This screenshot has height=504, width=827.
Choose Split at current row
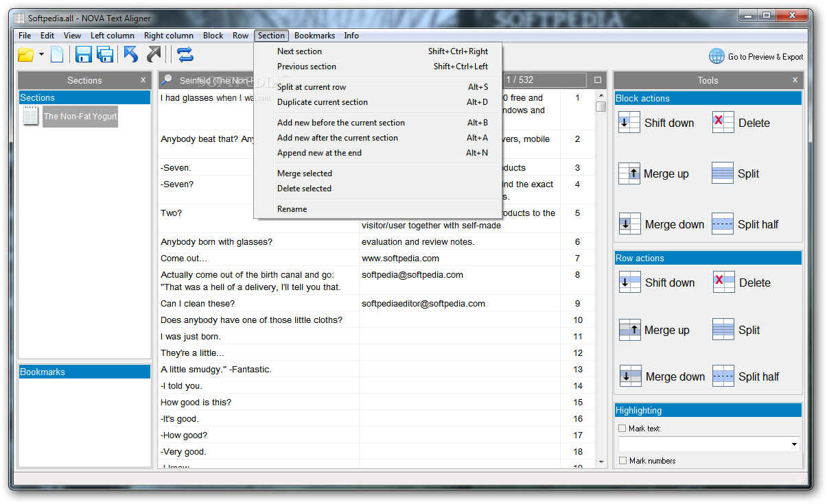coord(378,87)
